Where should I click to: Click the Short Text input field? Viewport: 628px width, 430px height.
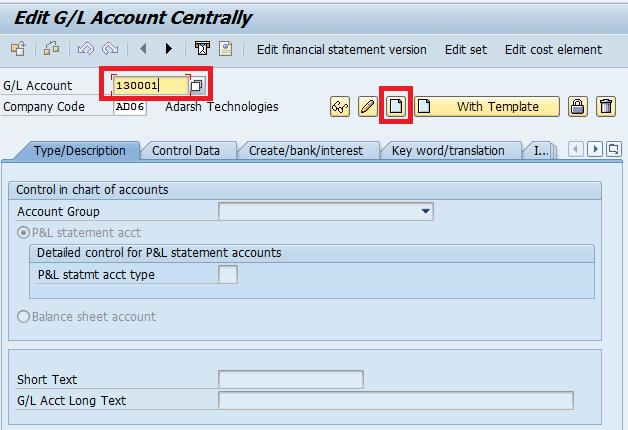pyautogui.click(x=290, y=379)
